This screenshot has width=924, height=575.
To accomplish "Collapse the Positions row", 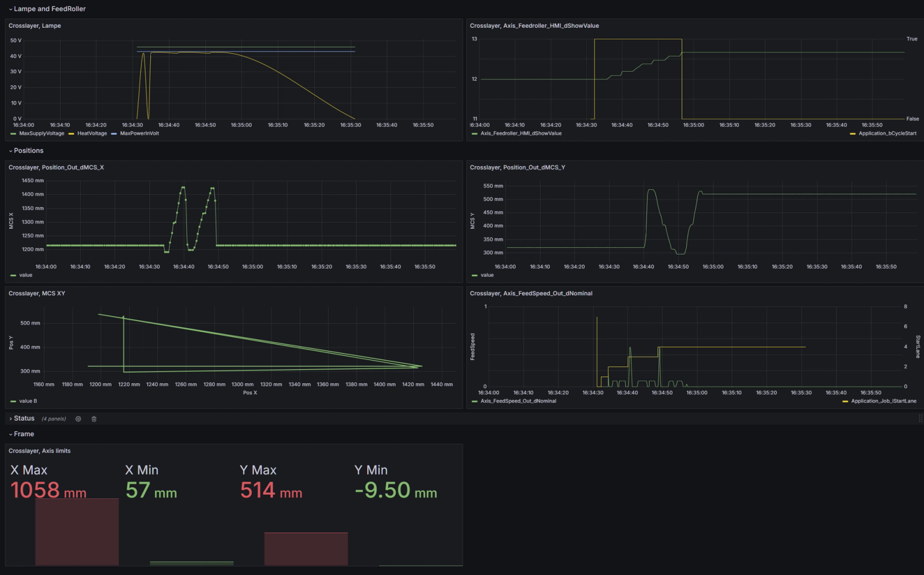I will 25,150.
